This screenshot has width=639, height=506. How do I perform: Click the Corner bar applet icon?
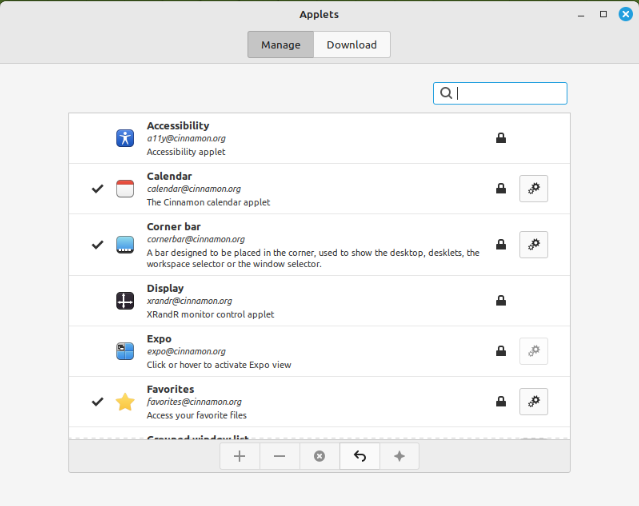125,244
